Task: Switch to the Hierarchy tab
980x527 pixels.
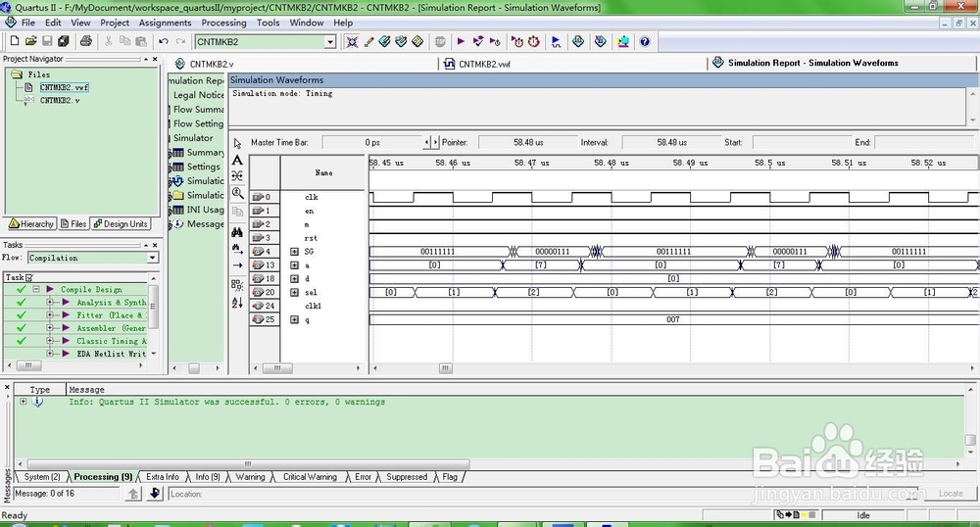Action: click(31, 223)
